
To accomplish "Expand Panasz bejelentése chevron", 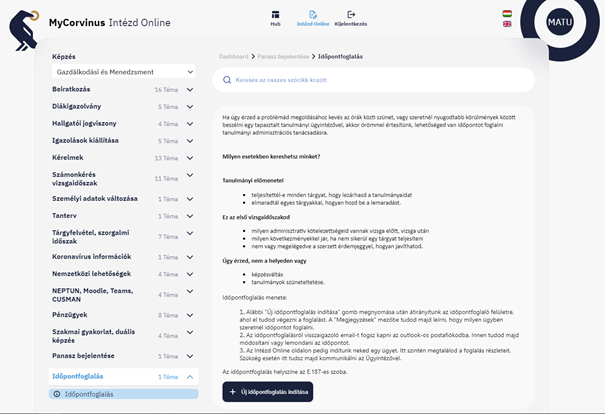I will [x=190, y=356].
